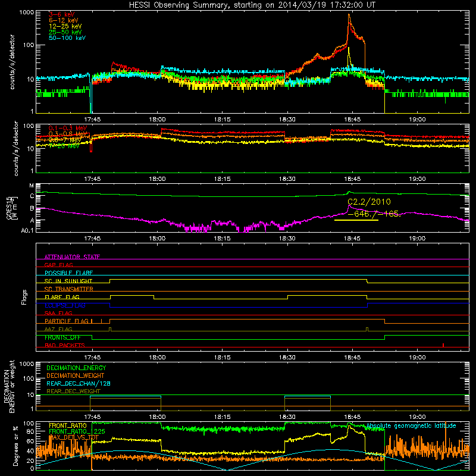Click the red BAD_PACKETS spike after 19:00
The image size is (476, 476).
(443, 345)
